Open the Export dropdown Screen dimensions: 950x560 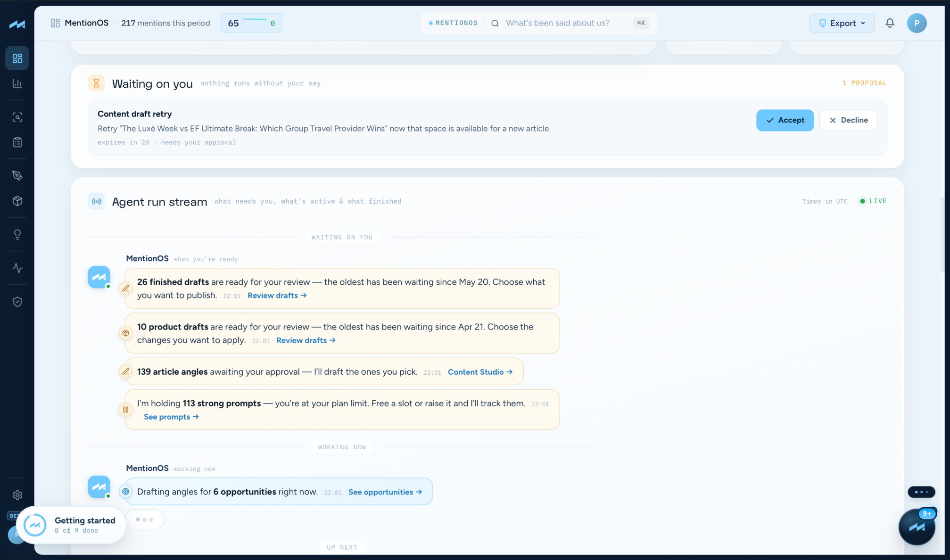(x=842, y=23)
